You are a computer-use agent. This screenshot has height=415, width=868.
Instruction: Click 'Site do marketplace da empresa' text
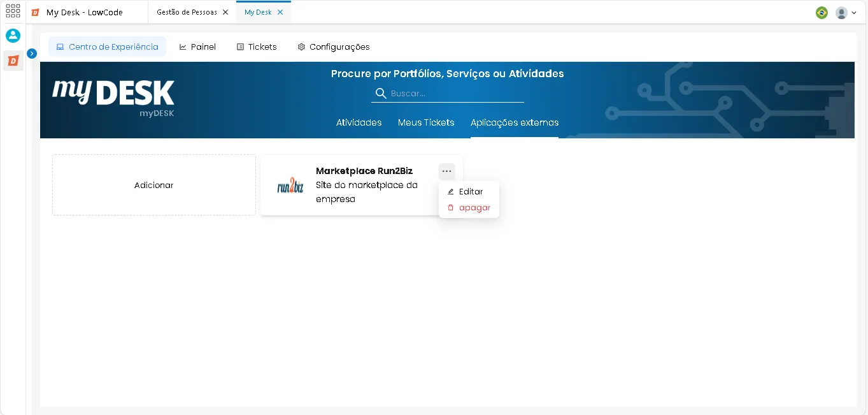(367, 192)
